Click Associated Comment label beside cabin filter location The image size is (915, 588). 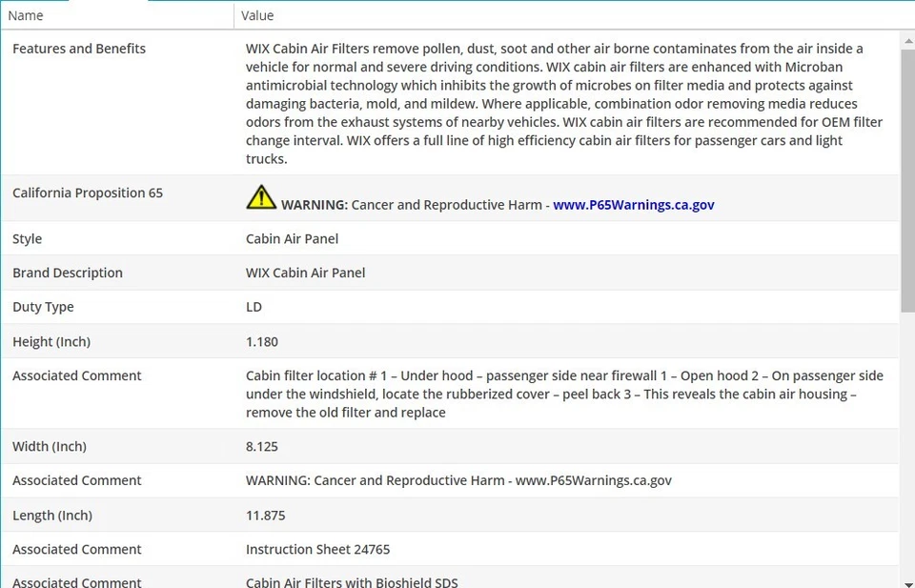click(77, 375)
